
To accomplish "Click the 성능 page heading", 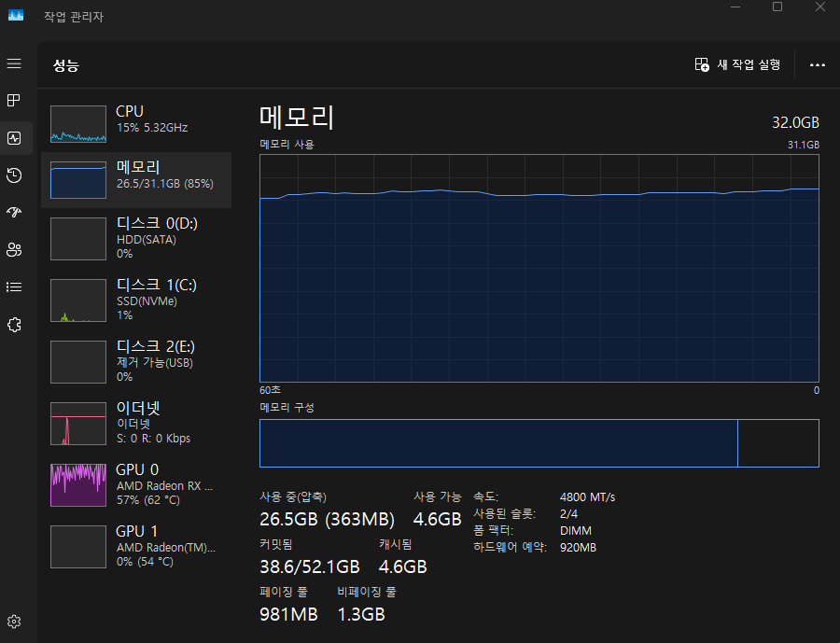I will click(66, 65).
